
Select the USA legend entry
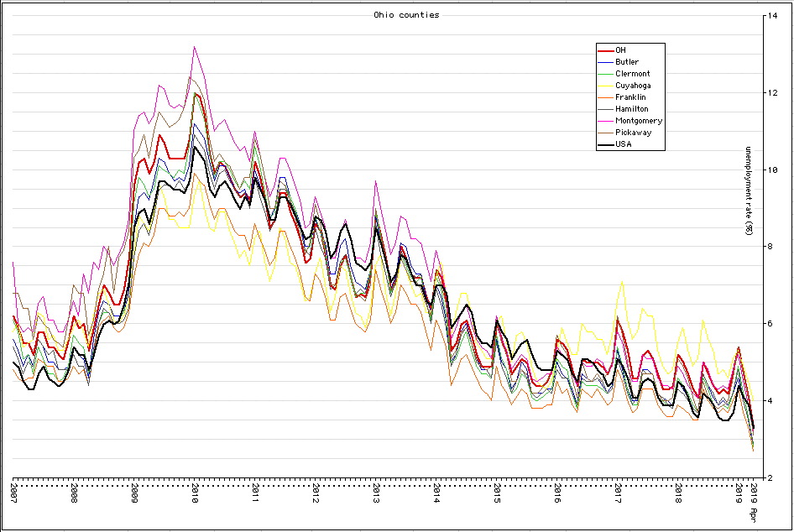pos(614,144)
